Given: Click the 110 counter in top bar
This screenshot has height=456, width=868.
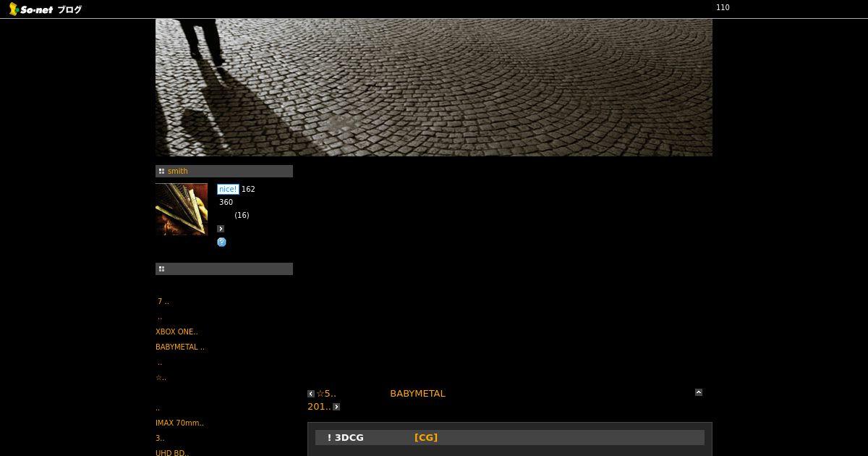Looking at the screenshot, I should (x=723, y=8).
